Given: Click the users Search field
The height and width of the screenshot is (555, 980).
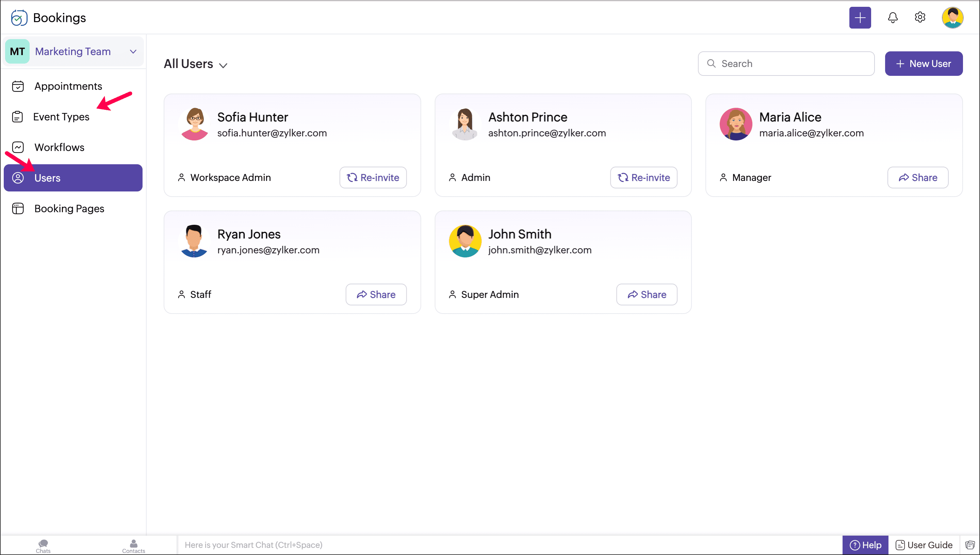Looking at the screenshot, I should [786, 64].
